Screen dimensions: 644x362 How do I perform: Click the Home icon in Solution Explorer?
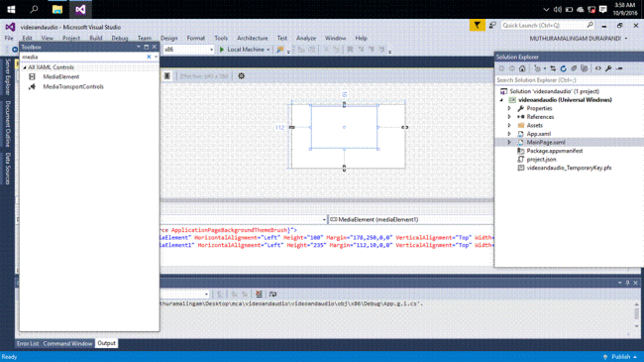click(522, 68)
